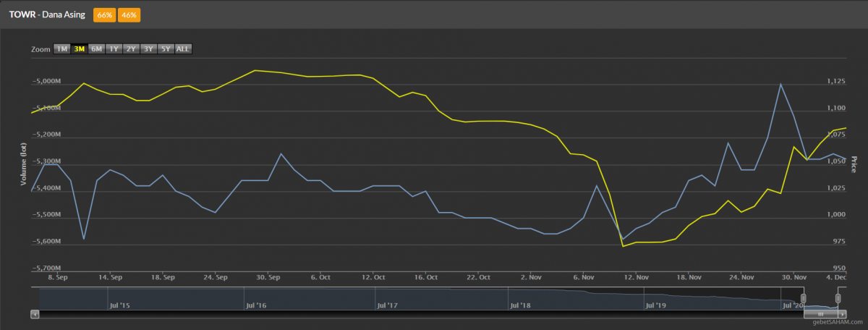The image size is (868, 330).
Task: Set chart zoom to 1M
Action: tap(62, 49)
